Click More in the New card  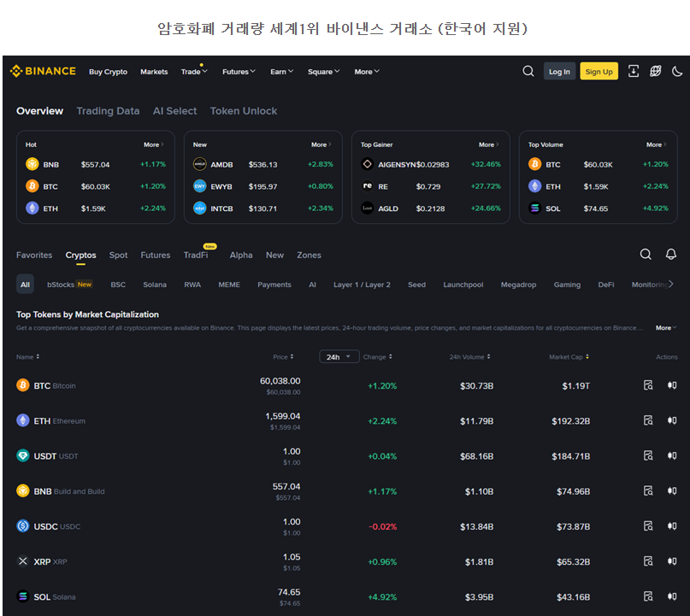point(321,144)
